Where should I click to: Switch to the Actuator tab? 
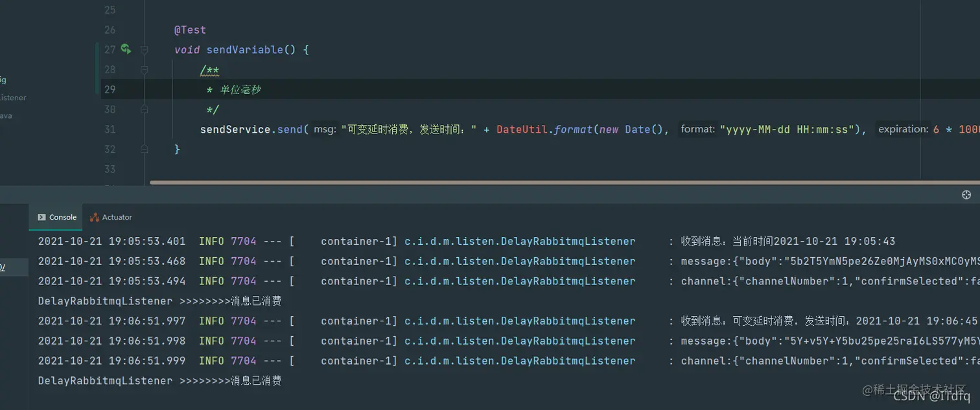pos(111,218)
